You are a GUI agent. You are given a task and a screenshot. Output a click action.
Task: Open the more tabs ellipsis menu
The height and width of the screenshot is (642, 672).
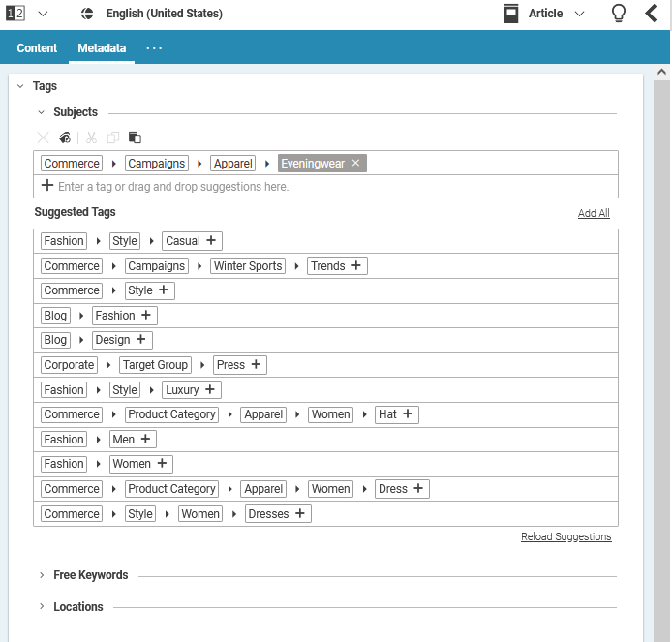154,48
